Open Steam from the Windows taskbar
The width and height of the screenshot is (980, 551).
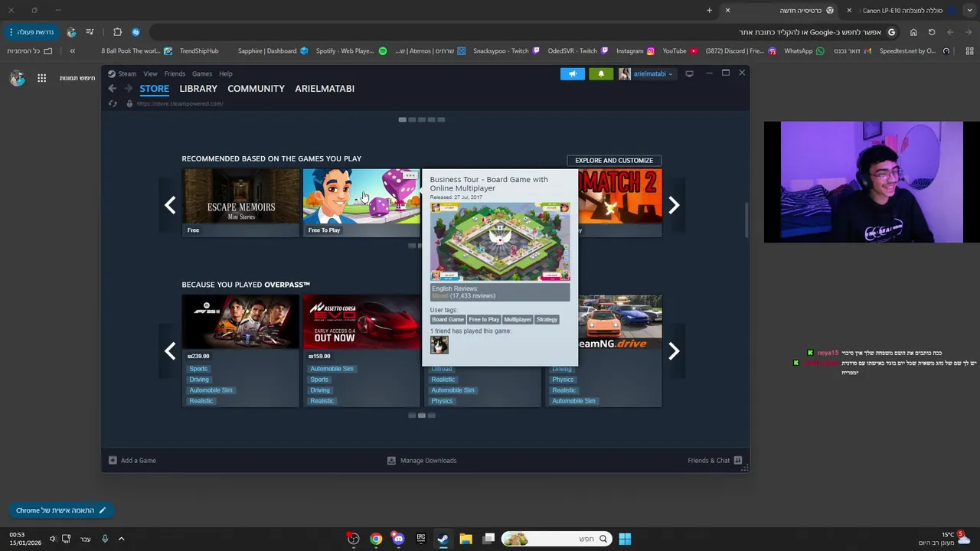pyautogui.click(x=443, y=539)
